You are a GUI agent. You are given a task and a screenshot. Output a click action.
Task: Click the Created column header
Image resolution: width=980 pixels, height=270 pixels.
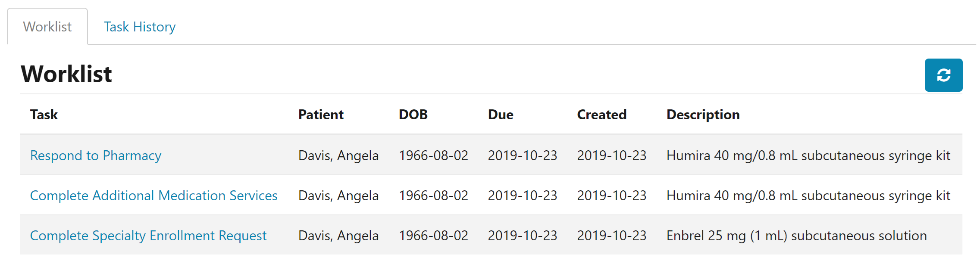(x=601, y=115)
